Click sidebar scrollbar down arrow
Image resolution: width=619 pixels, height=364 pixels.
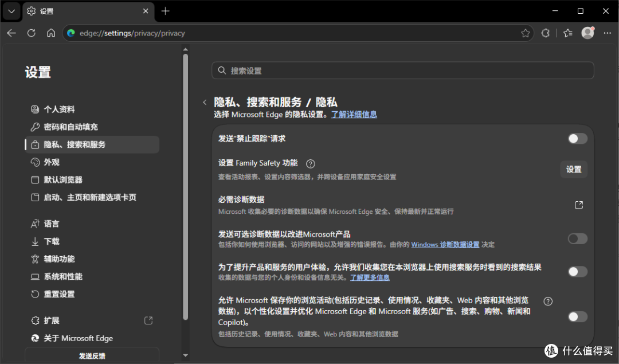186,356
